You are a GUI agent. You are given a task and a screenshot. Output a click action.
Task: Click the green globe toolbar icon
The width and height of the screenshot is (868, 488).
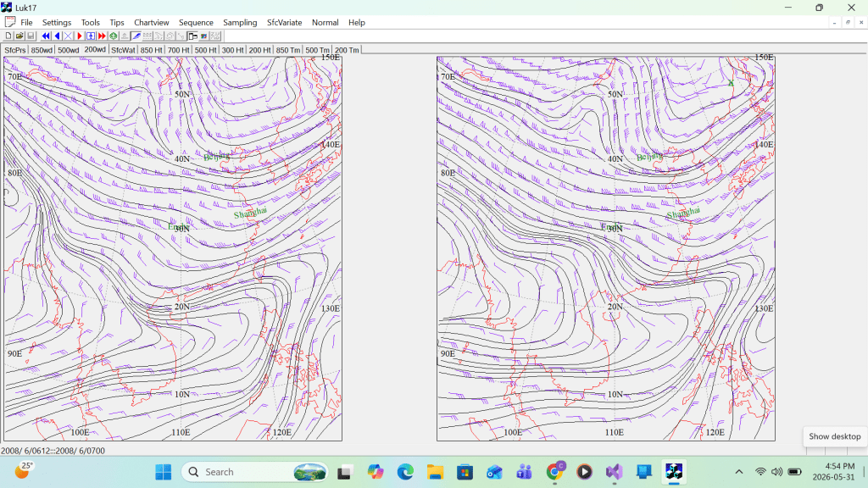point(114,36)
